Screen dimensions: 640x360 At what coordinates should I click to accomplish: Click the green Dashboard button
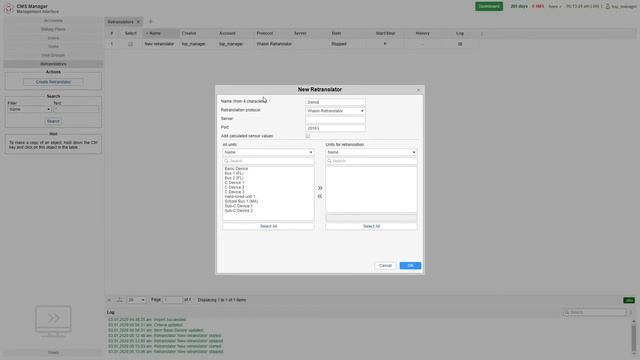[489, 7]
